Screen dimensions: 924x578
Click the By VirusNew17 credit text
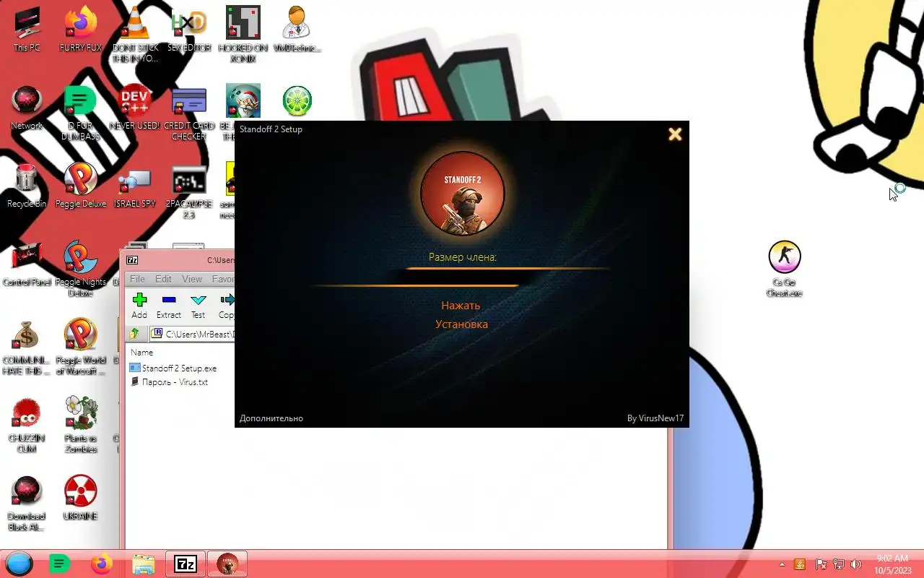tap(655, 418)
